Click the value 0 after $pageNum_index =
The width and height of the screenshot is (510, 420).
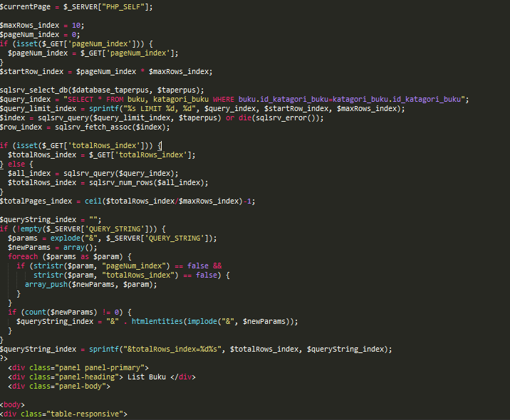pyautogui.click(x=74, y=34)
